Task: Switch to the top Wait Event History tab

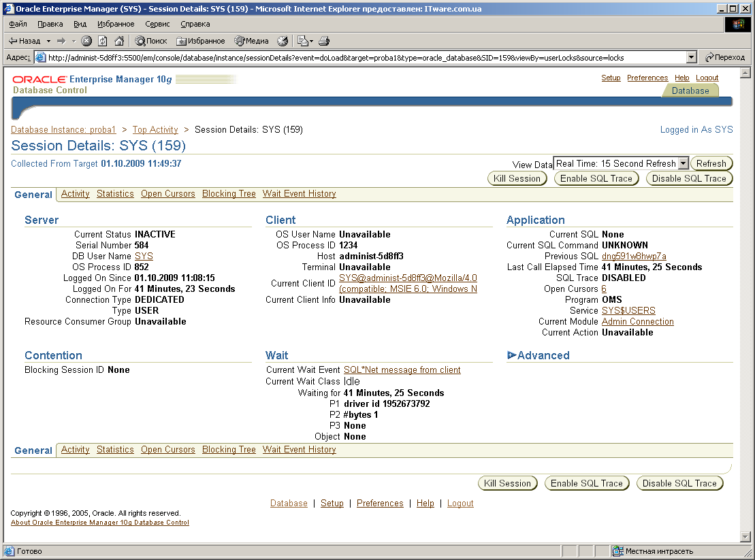Action: point(299,193)
